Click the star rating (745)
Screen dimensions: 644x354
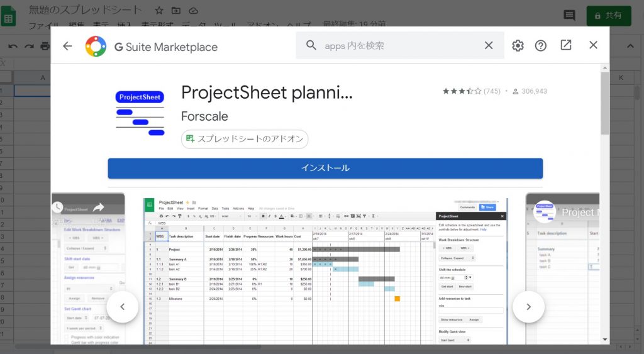471,91
